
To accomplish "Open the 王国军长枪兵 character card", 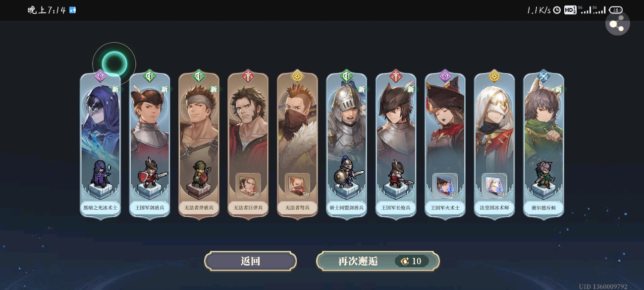I will pos(396,145).
